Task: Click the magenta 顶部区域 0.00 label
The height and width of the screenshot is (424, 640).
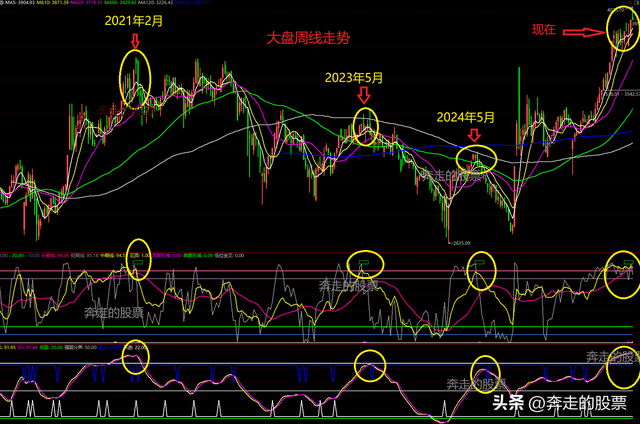Action: [x=167, y=255]
